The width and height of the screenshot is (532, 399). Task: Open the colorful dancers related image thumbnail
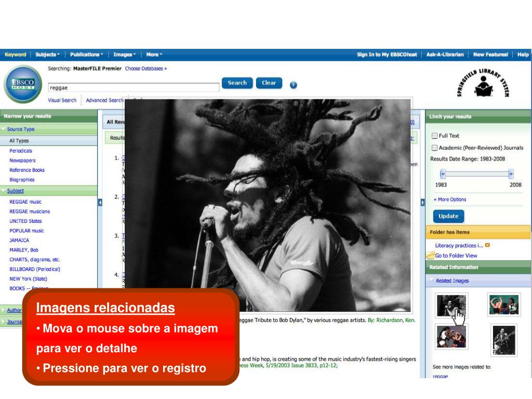(503, 304)
